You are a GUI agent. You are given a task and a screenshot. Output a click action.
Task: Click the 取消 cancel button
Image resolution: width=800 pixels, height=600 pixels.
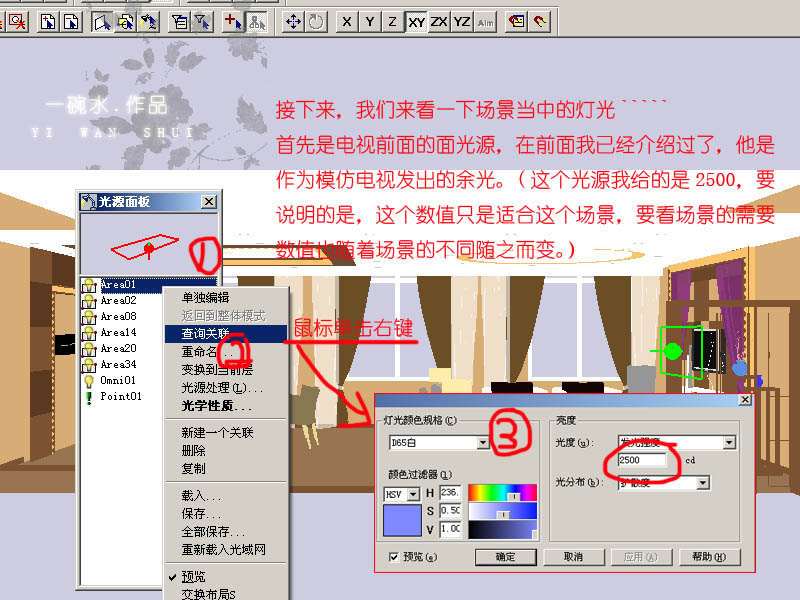click(574, 557)
